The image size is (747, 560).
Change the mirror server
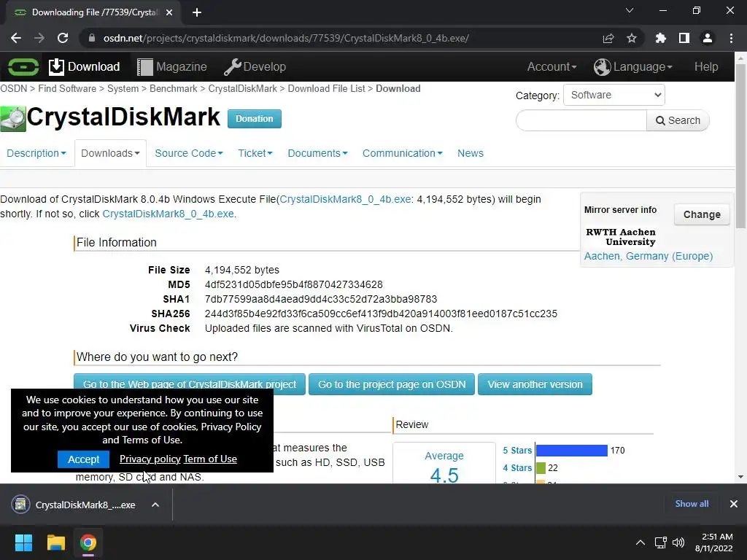[702, 214]
